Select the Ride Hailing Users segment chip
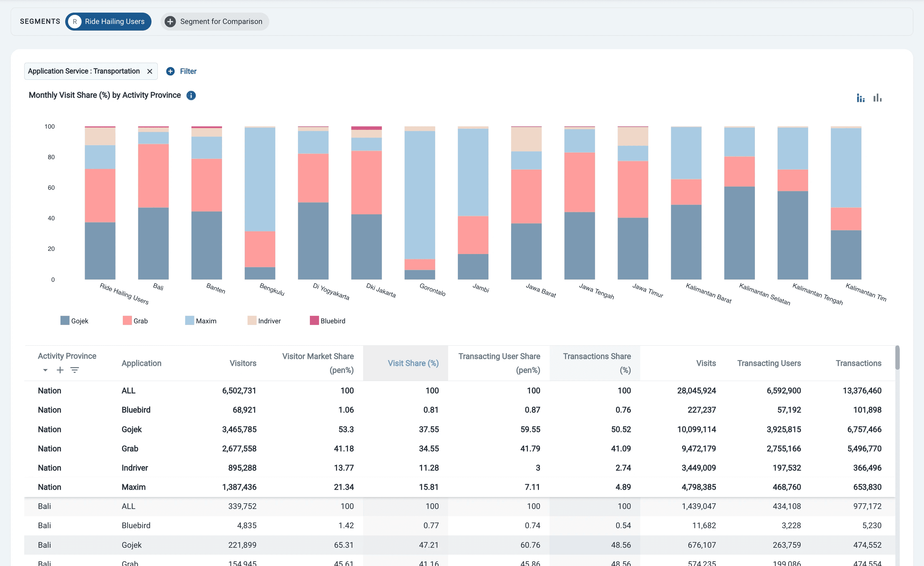Screen dimensions: 924x566 click(x=108, y=21)
